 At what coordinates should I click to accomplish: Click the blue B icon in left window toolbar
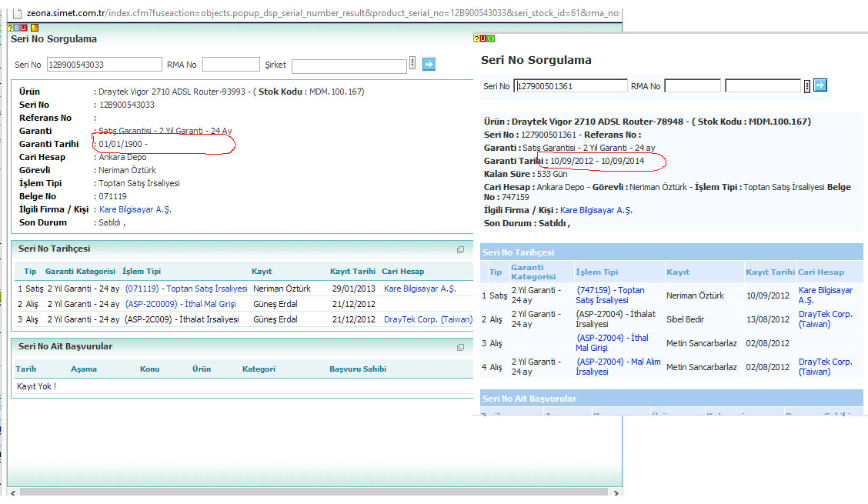click(x=17, y=28)
